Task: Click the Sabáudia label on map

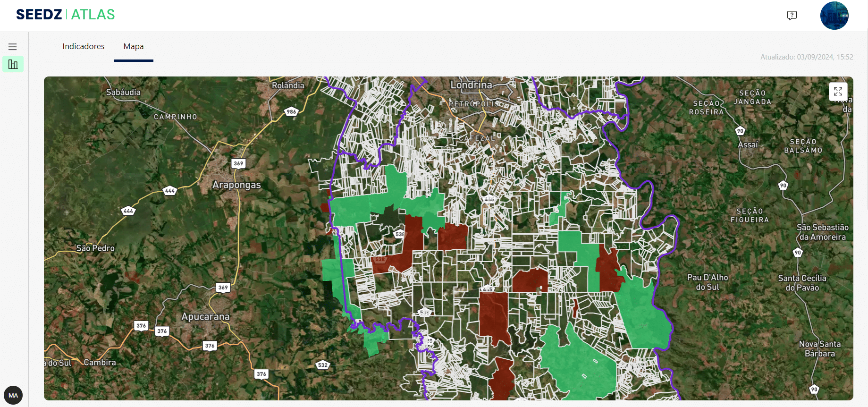Action: pyautogui.click(x=123, y=92)
